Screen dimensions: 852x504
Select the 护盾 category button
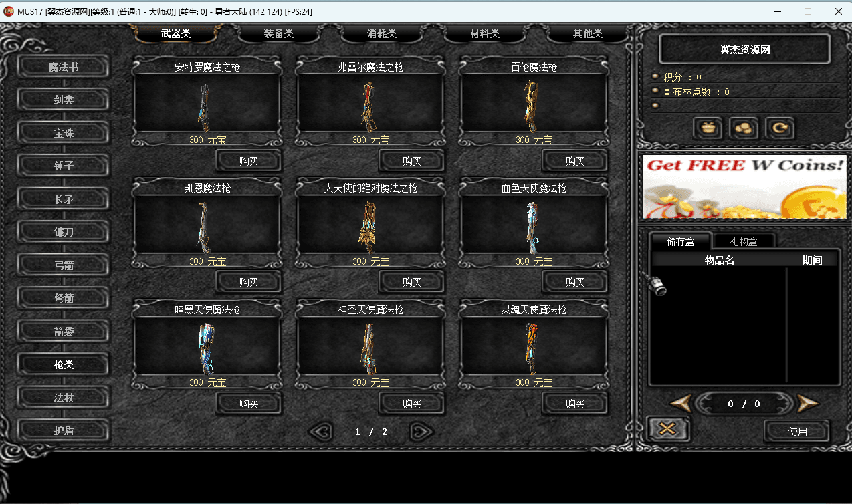(64, 430)
